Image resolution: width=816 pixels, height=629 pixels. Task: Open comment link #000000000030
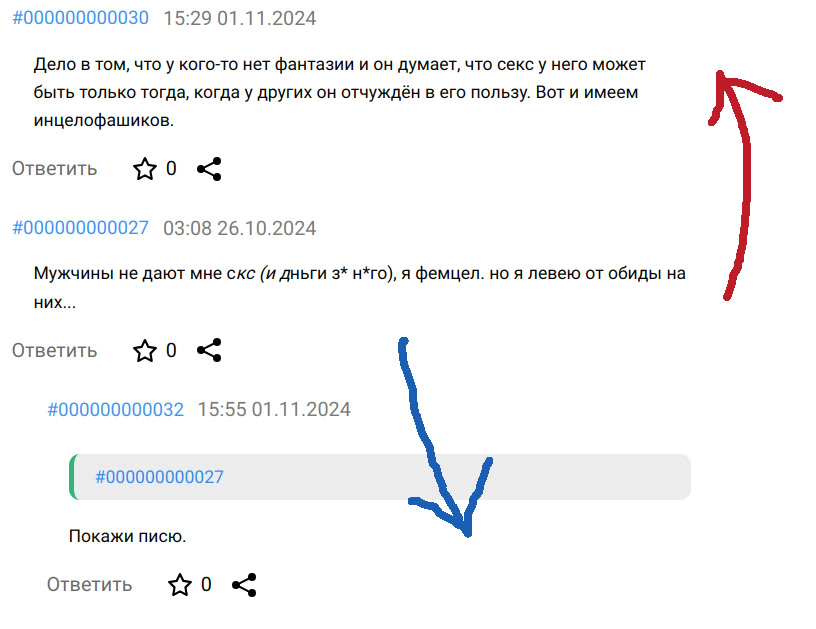tap(81, 18)
